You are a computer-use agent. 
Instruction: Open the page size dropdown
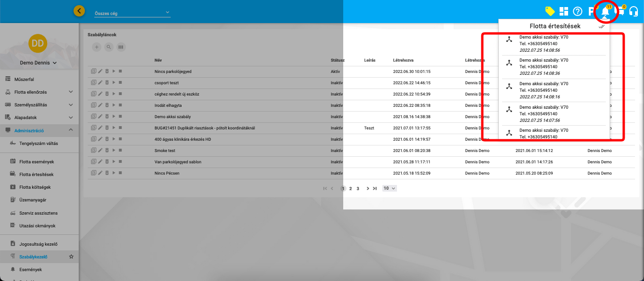click(389, 188)
